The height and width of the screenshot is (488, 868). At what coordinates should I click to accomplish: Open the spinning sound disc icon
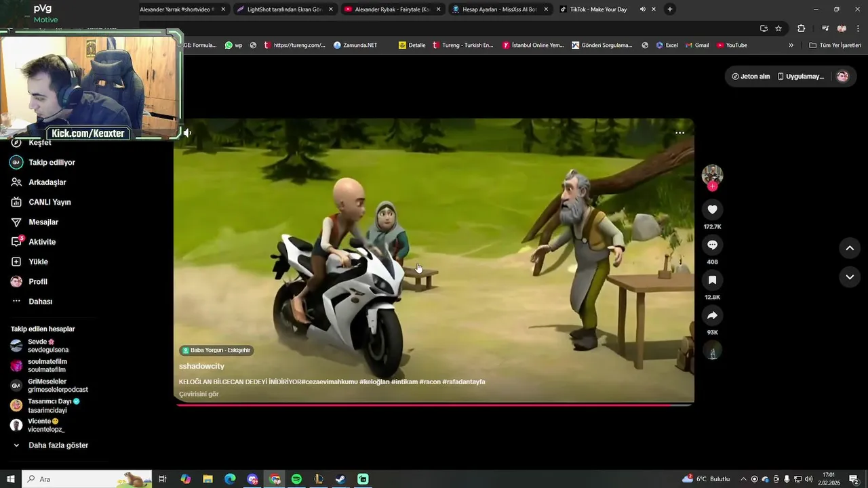click(x=712, y=351)
